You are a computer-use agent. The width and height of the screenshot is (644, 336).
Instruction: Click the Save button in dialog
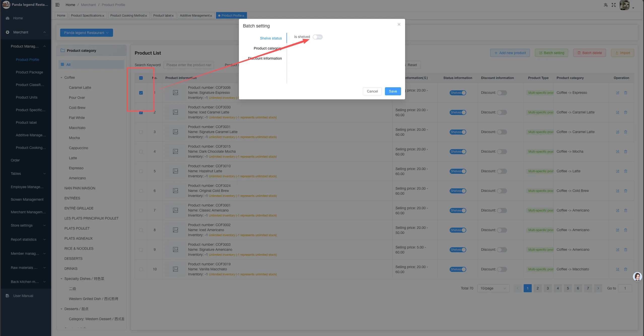[393, 91]
